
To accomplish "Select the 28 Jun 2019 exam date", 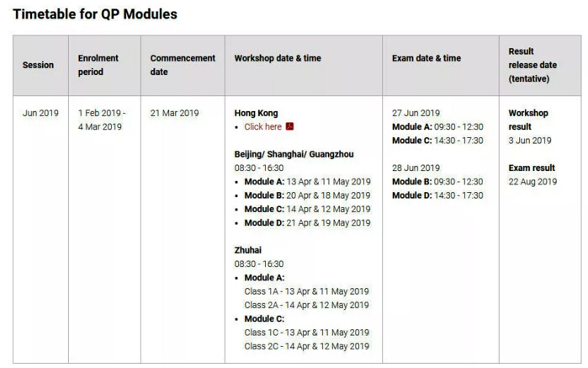I will [416, 168].
